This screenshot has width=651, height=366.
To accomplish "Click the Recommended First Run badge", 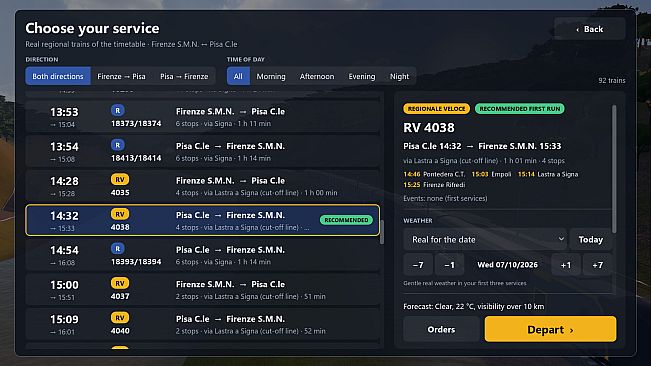I will click(519, 109).
